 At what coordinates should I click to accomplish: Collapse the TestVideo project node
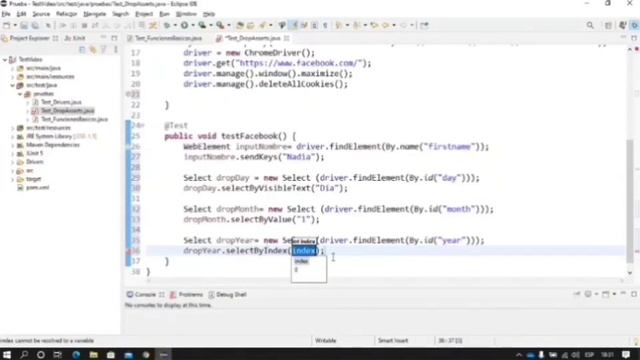[5, 60]
